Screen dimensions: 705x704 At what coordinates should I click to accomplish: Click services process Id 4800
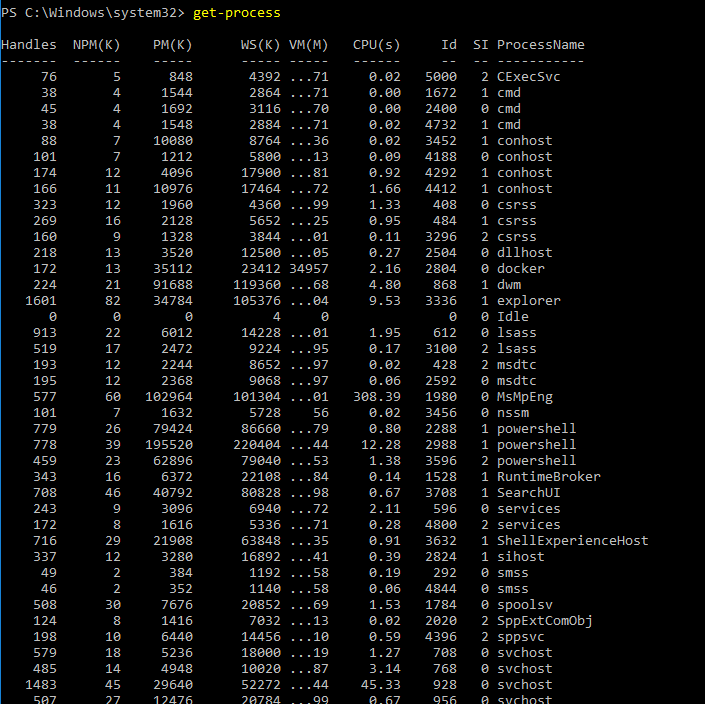(x=441, y=525)
